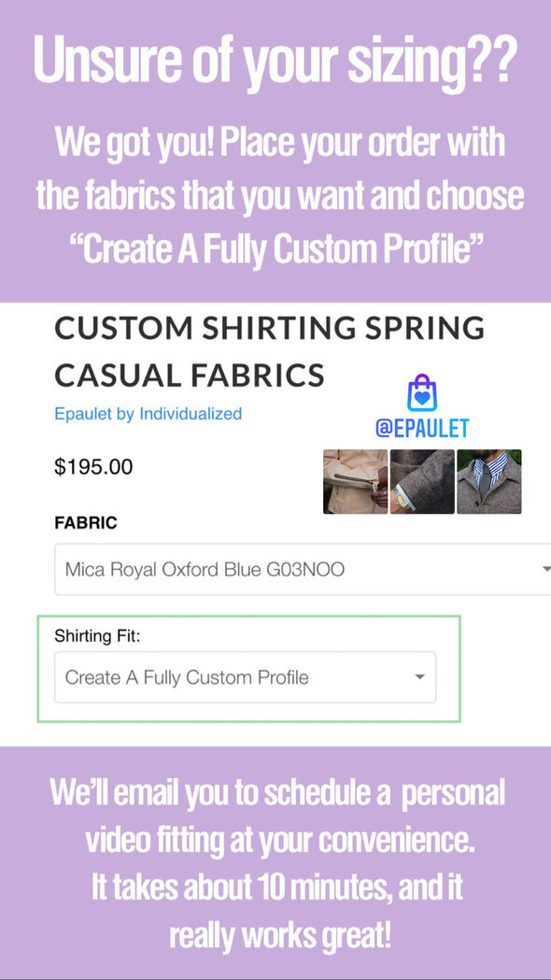View the grey tweed sleeve thumbnail
Screen dimensions: 551x980
point(422,481)
